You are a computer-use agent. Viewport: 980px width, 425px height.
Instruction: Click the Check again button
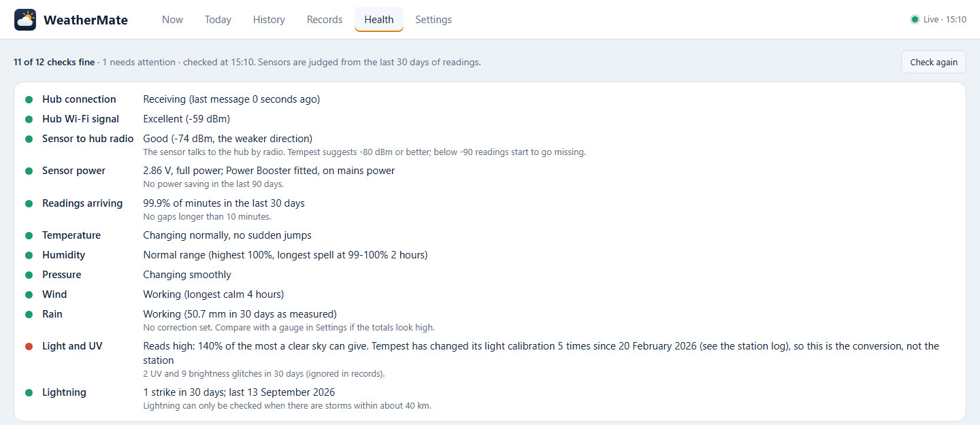[934, 62]
